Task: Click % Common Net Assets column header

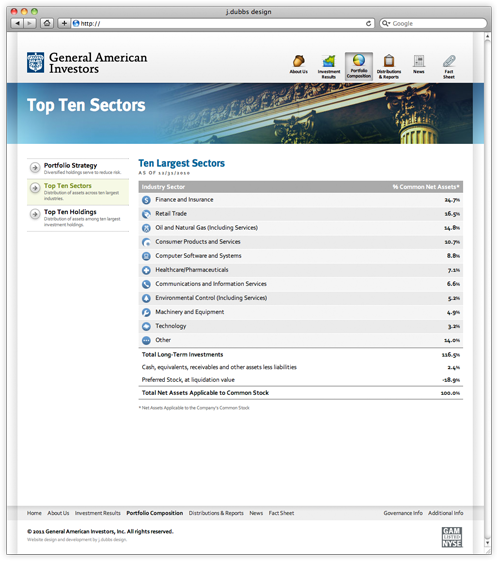Action: click(426, 187)
